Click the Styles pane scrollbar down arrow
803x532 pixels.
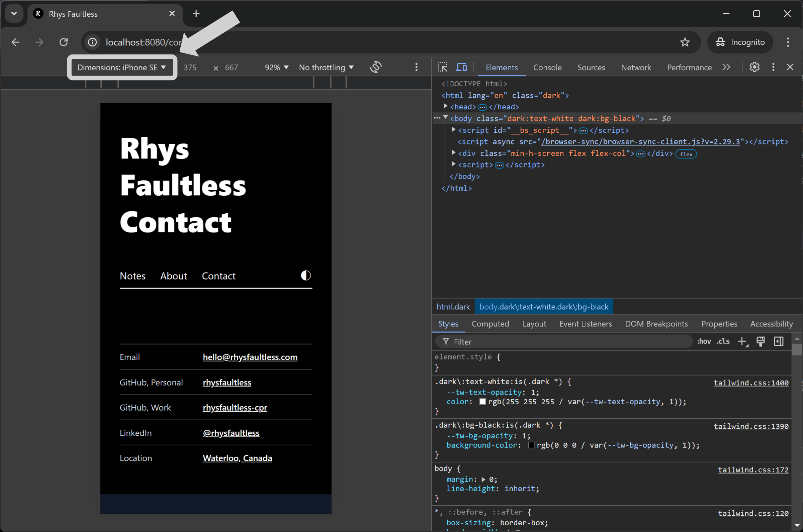[797, 525]
